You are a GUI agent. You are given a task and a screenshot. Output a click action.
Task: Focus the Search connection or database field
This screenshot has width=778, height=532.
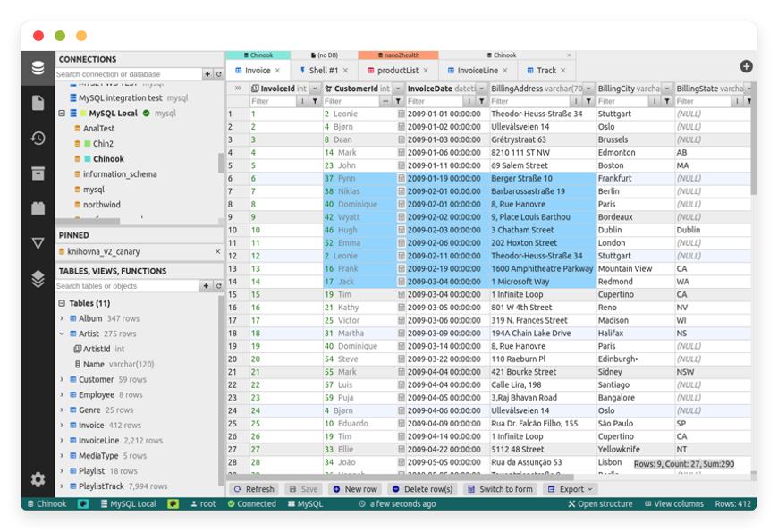pyautogui.click(x=129, y=74)
